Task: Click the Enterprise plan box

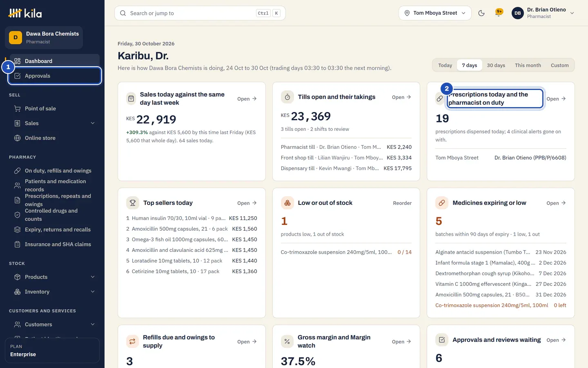Action: click(x=52, y=350)
